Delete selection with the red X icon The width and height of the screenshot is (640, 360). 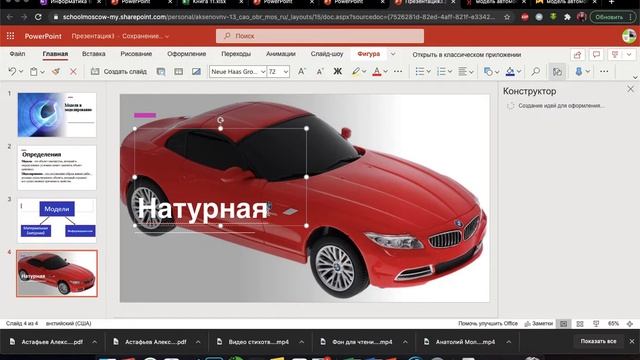[73, 71]
